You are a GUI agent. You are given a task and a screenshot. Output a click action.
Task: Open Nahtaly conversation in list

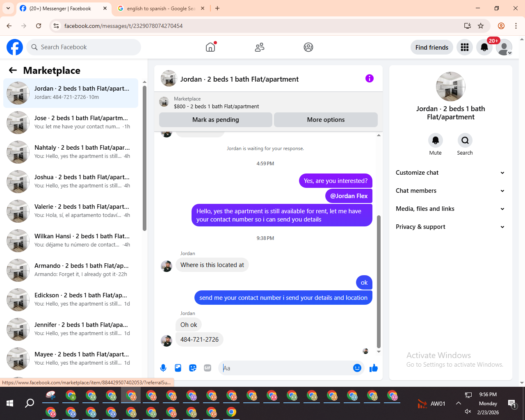tap(71, 152)
